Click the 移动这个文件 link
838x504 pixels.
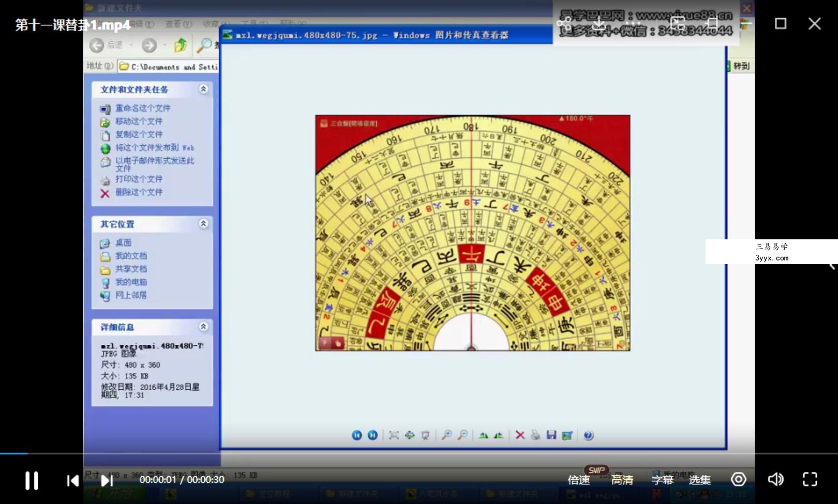click(139, 121)
